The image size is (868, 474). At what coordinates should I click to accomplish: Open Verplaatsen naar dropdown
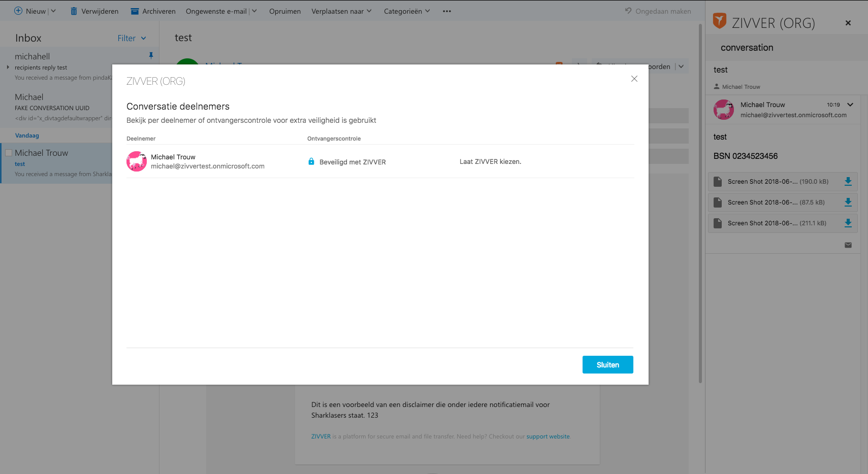[342, 11]
